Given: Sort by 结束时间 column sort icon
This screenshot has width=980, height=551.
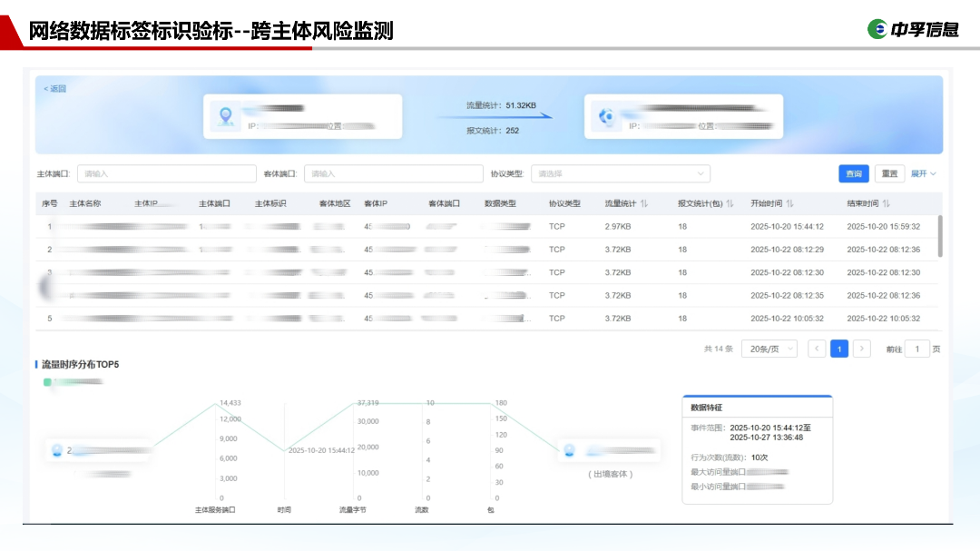Looking at the screenshot, I should pyautogui.click(x=887, y=204).
